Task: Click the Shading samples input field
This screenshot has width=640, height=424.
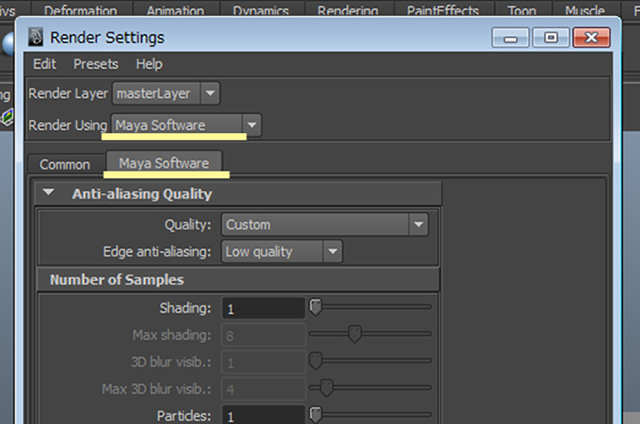Action: pos(263,309)
